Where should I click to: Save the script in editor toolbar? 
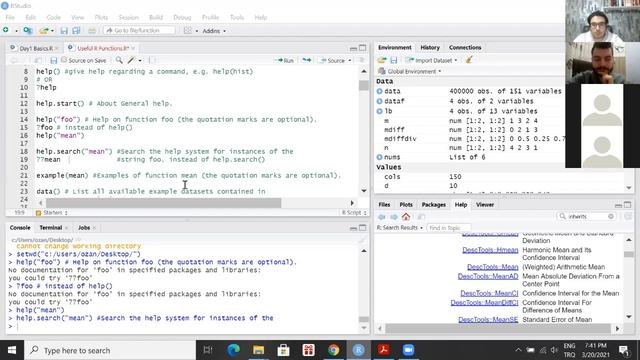[53, 60]
